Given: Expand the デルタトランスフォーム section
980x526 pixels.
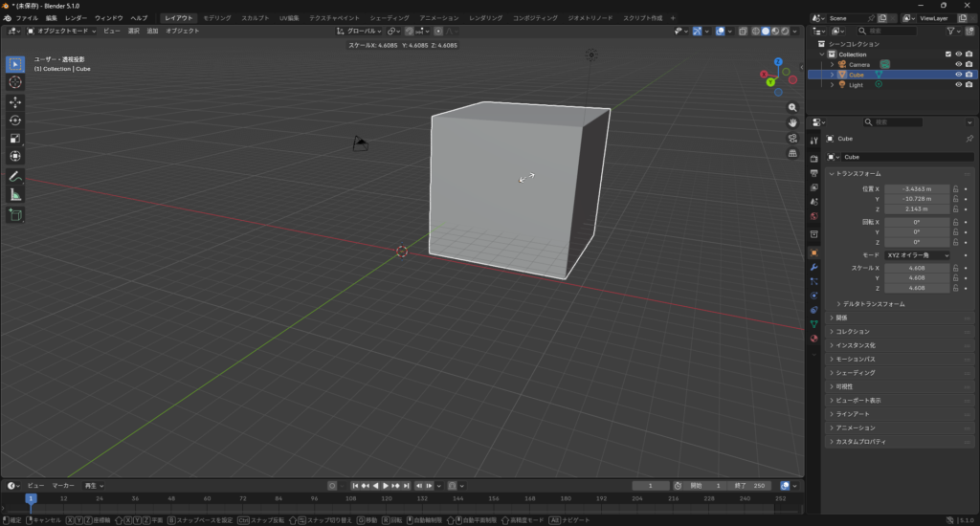Looking at the screenshot, I should click(870, 304).
